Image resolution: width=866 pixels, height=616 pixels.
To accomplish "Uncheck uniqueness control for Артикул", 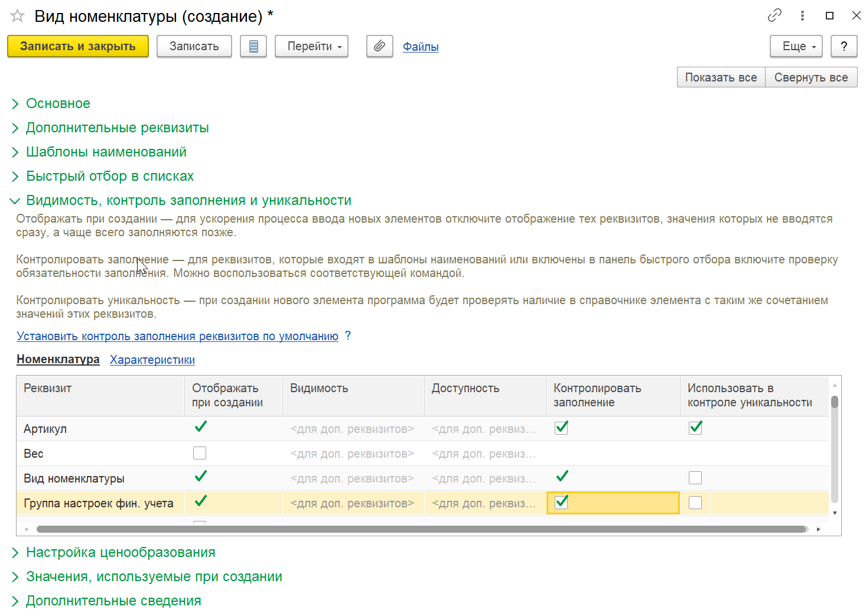I will [x=695, y=428].
